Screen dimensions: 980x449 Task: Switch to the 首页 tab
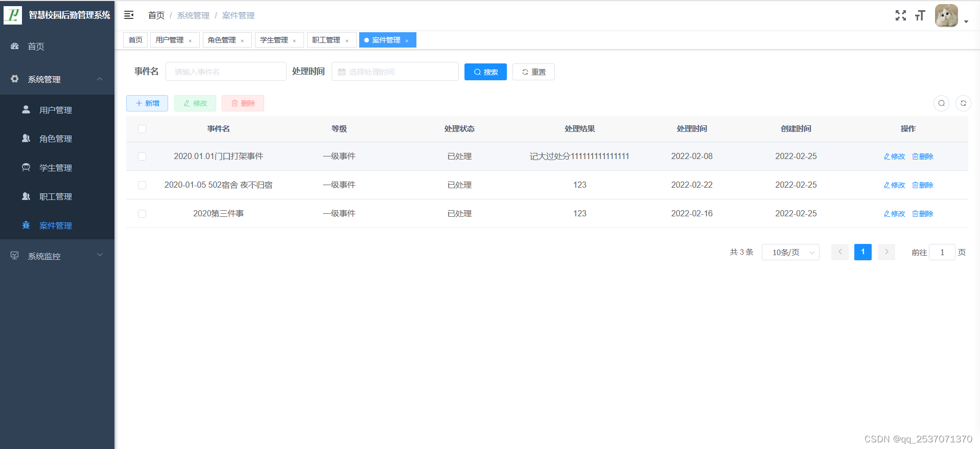tap(135, 40)
